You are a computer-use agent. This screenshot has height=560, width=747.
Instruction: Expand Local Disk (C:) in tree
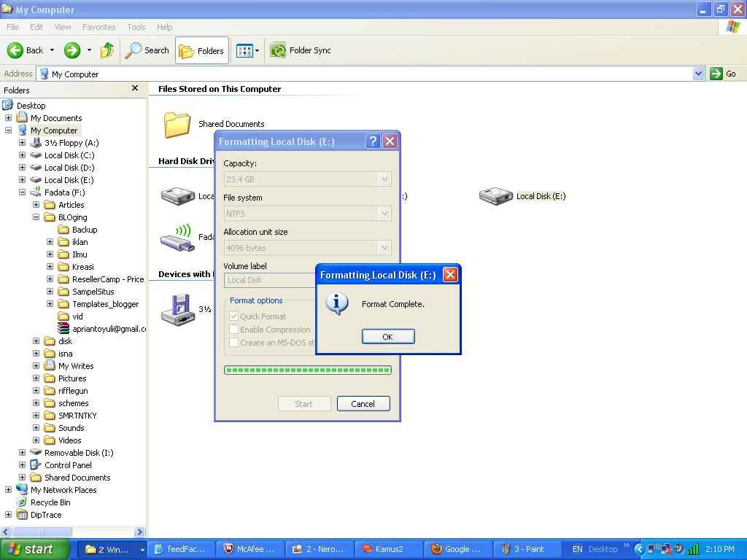pyautogui.click(x=22, y=155)
